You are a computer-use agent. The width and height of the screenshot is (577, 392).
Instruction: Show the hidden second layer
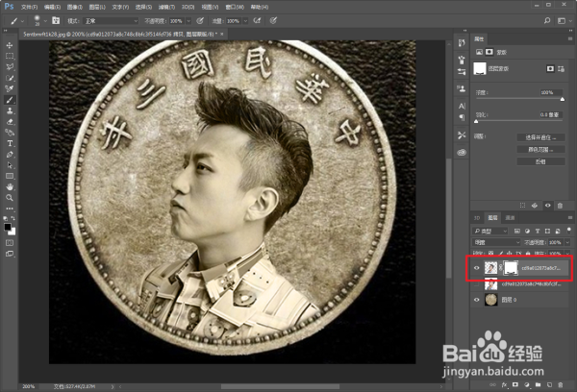pyautogui.click(x=477, y=283)
